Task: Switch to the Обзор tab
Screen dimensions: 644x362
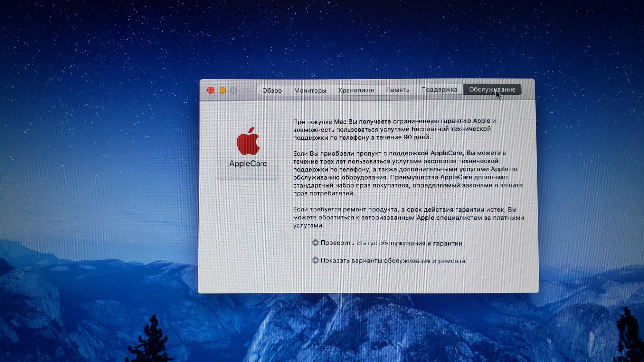Action: coord(272,90)
